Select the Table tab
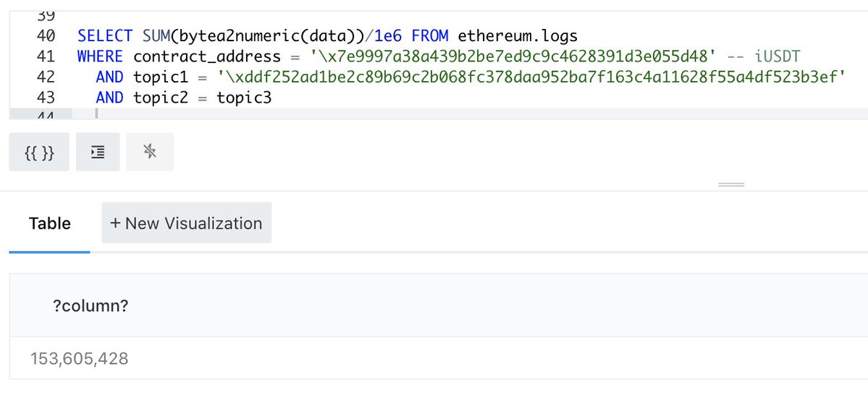This screenshot has width=868, height=408. tap(50, 224)
